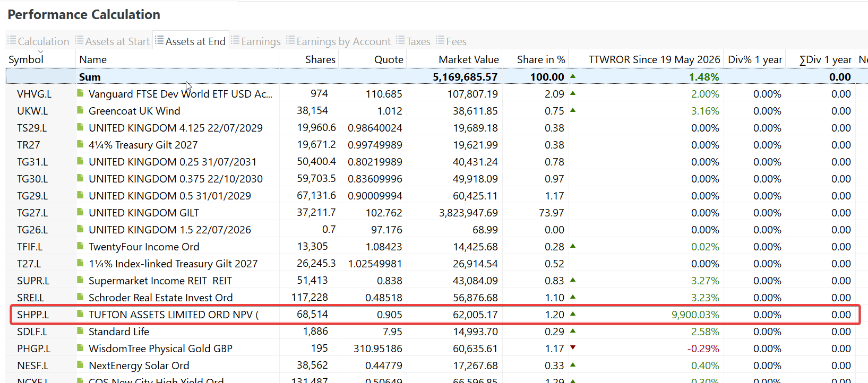The width and height of the screenshot is (868, 383).
Task: Click the icon beside UNITED KINGDOM 1.5 22/07/2026
Action: 81,229
